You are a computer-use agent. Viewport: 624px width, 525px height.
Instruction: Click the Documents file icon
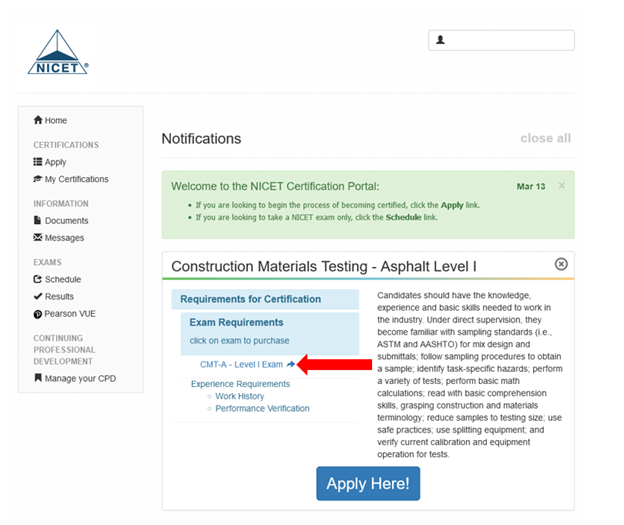37,220
